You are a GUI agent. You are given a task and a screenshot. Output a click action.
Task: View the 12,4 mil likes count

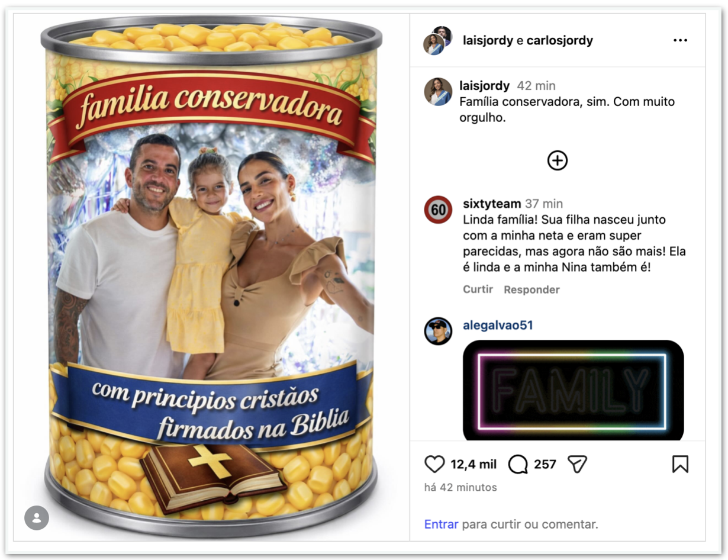point(473,464)
